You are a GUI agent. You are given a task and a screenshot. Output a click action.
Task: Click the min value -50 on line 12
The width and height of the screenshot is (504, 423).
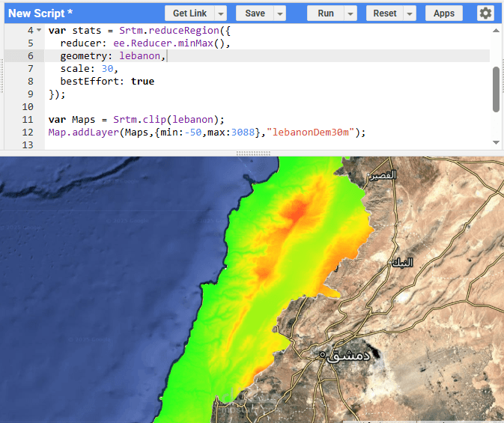click(193, 132)
